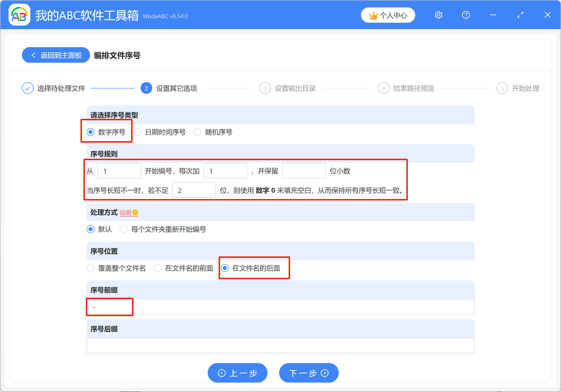561x392 pixels.
Task: Select the 随机序号 radio option
Action: point(197,132)
